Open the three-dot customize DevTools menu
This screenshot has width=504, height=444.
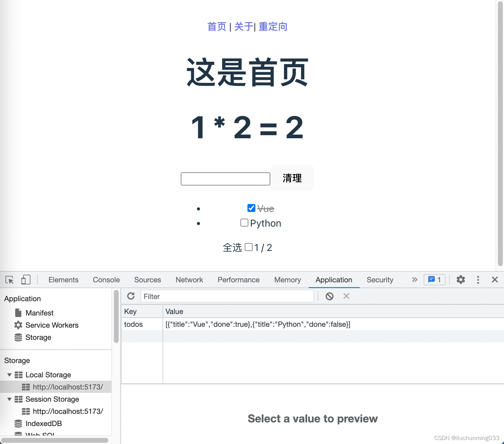[478, 280]
